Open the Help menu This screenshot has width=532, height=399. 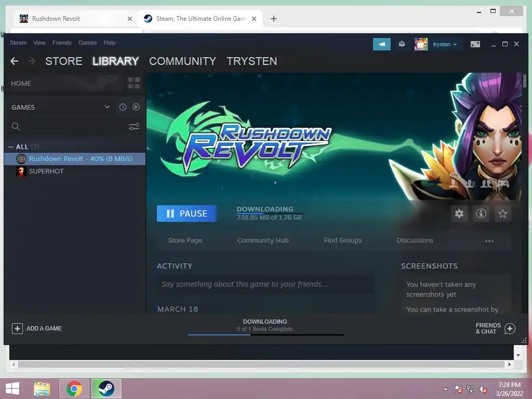[110, 43]
